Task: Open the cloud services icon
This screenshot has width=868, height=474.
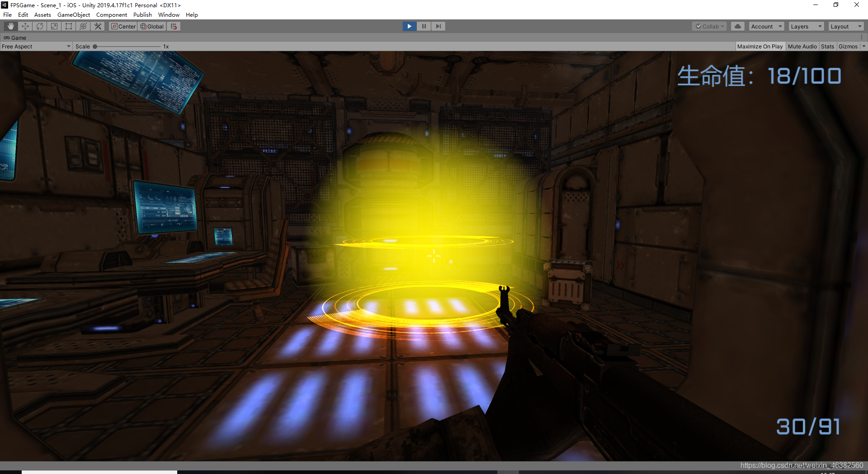Action: [738, 26]
